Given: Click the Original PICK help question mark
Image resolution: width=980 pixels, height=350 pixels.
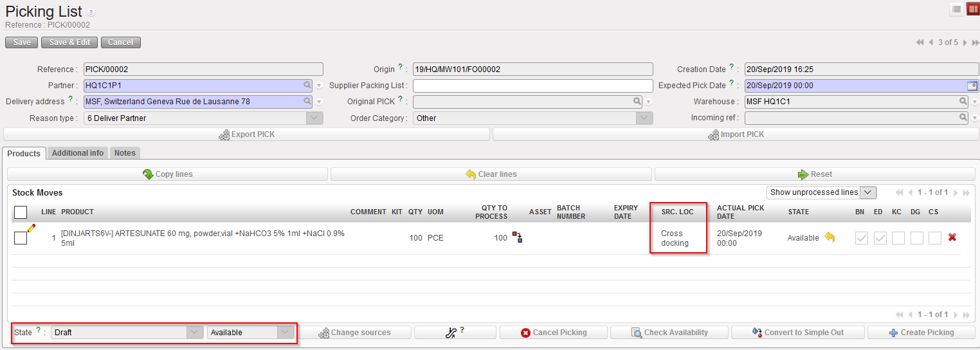Looking at the screenshot, I should pyautogui.click(x=400, y=99).
